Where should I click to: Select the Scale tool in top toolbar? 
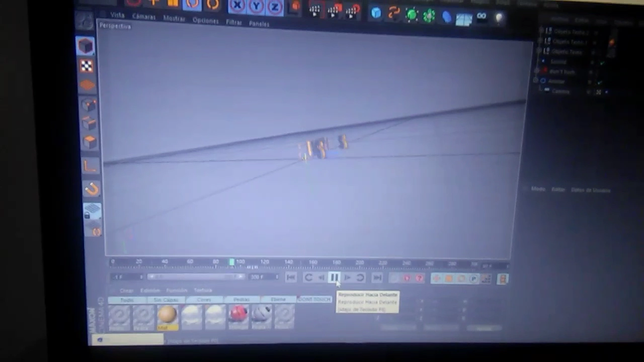point(173,4)
